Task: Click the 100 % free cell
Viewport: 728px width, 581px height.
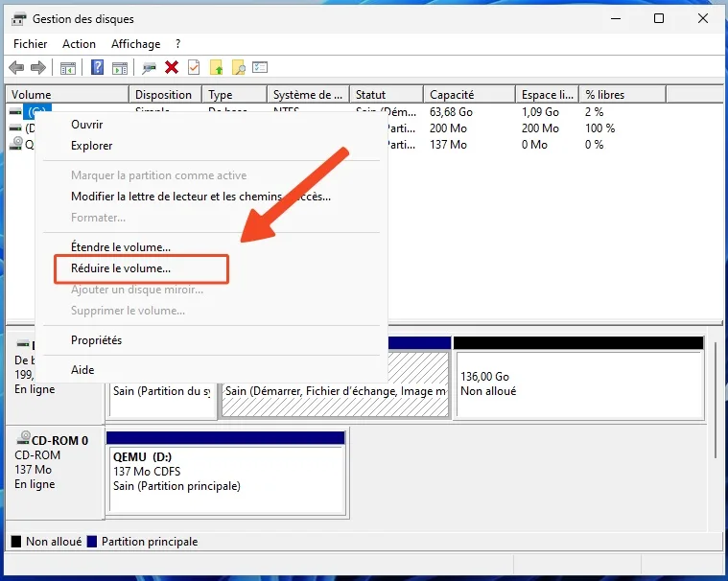Action: pos(599,128)
